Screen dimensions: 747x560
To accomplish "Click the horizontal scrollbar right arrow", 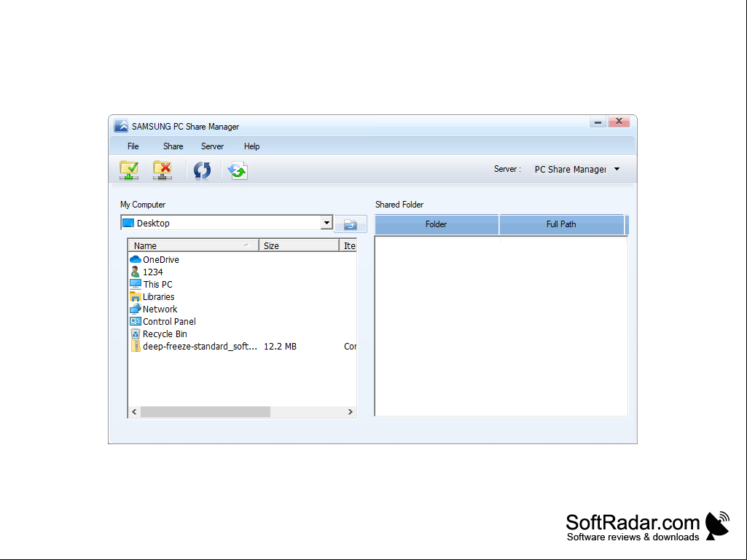I will pyautogui.click(x=350, y=412).
